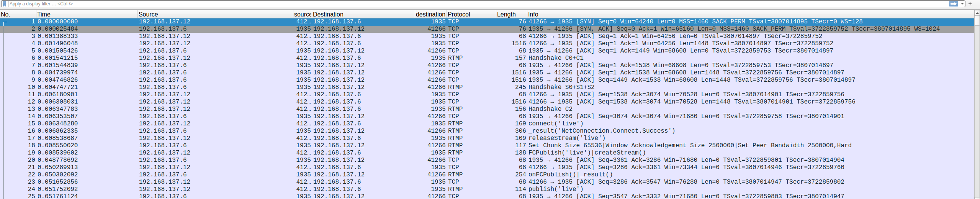Select packet 3 at time 0.001388333
The width and height of the screenshot is (980, 199).
tap(487, 36)
